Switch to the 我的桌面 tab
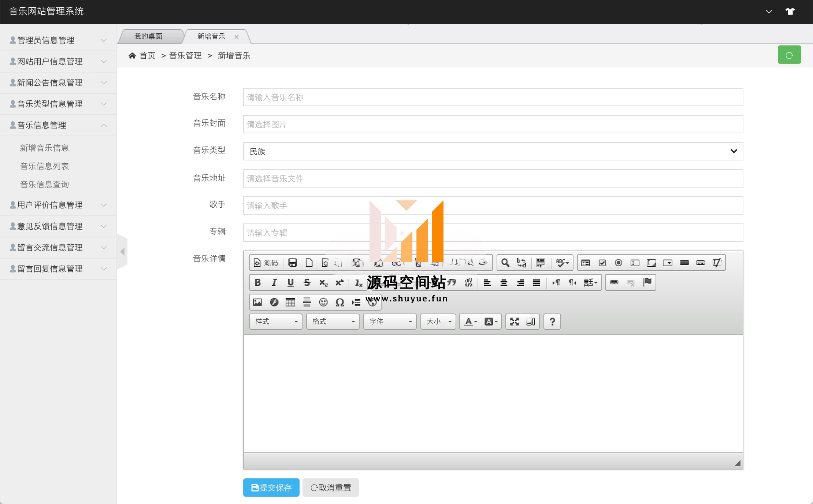 148,36
